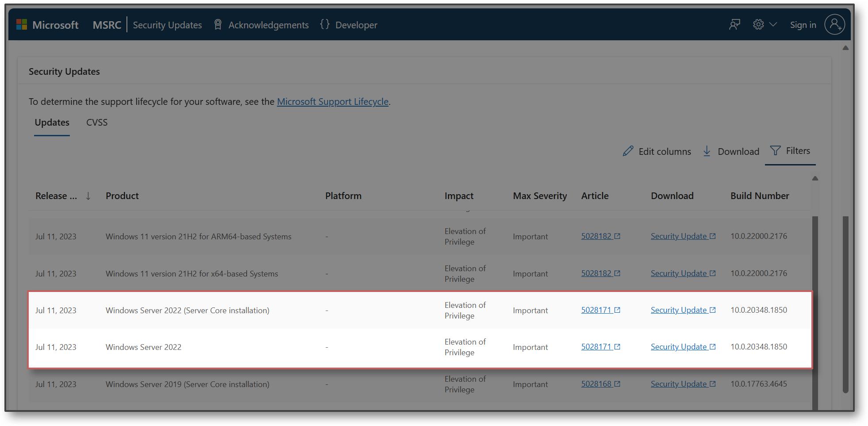This screenshot has width=868, height=426.
Task: Click the account profile icon
Action: pos(835,25)
